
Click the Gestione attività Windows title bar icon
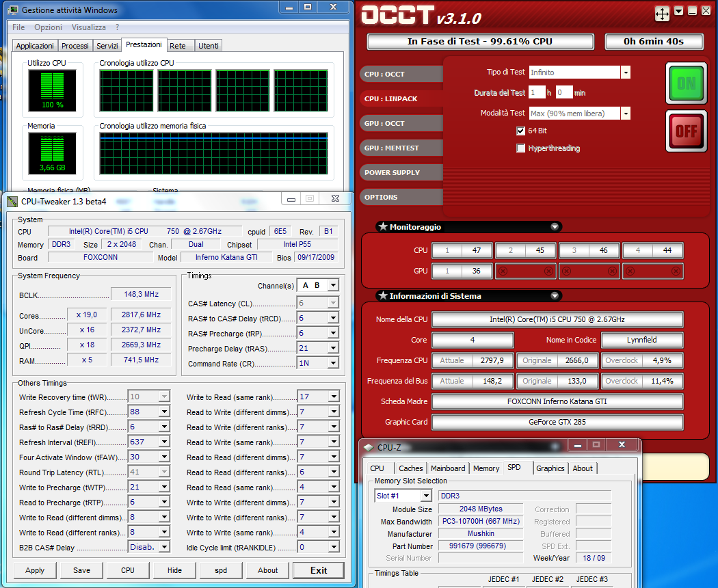click(x=14, y=10)
